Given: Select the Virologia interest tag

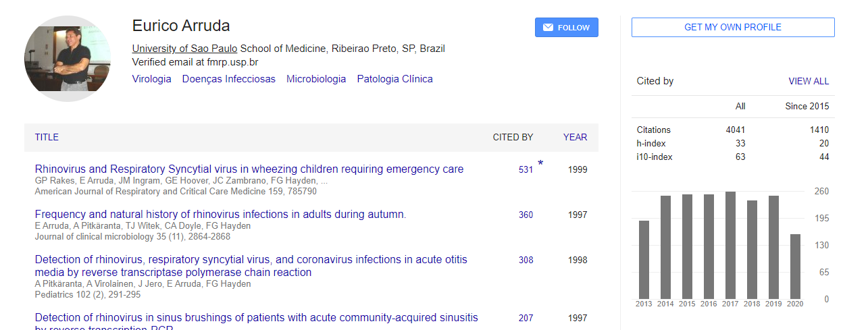Looking at the screenshot, I should 152,79.
